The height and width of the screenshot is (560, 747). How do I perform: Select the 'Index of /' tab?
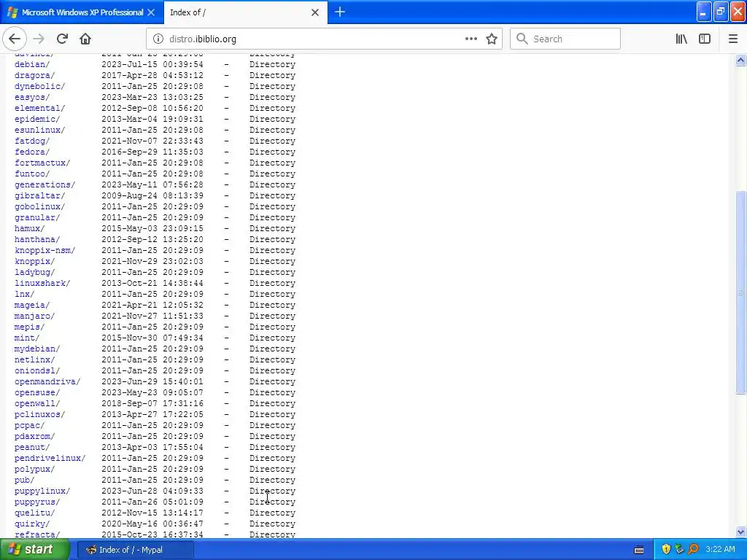245,12
